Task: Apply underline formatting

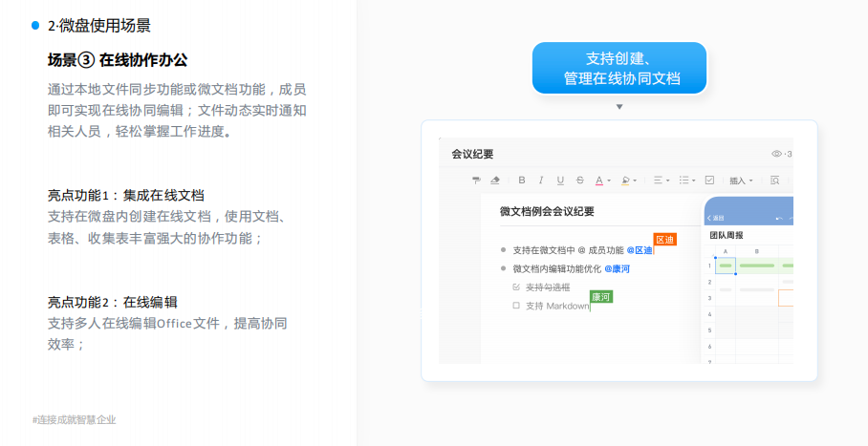Action: click(x=560, y=180)
